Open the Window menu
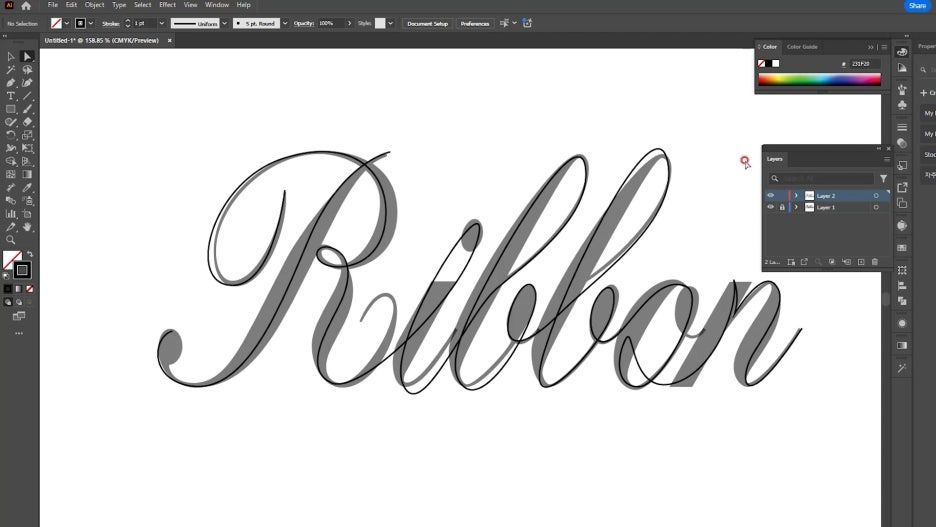The width and height of the screenshot is (936, 527). [217, 5]
